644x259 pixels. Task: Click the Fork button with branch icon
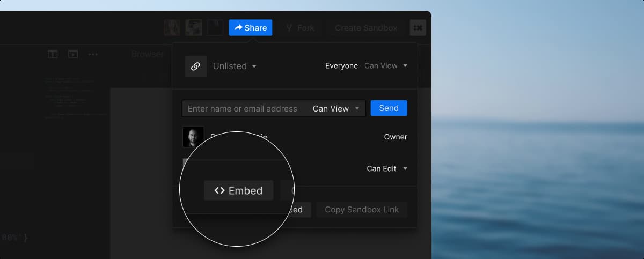300,28
